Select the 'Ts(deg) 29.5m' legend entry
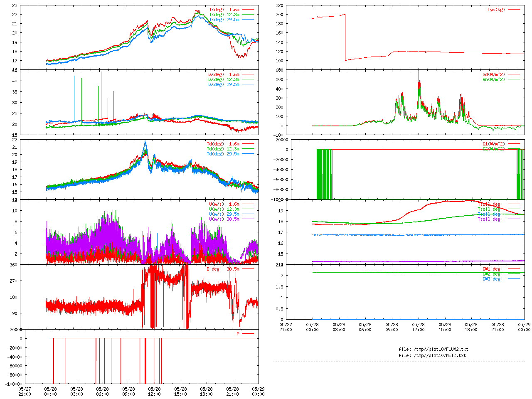This screenshot has width=532, height=399. 223,84
